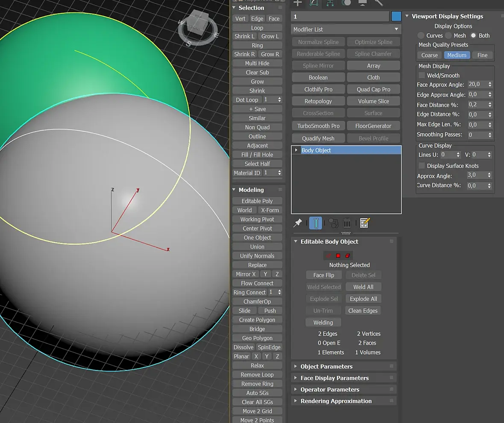Click the Face selection button
This screenshot has width=504, height=423.
(x=274, y=19)
